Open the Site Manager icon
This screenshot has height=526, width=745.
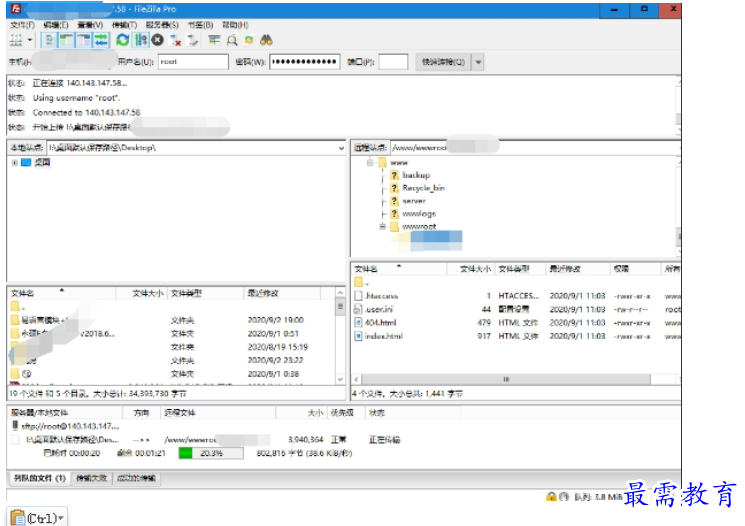tap(16, 40)
